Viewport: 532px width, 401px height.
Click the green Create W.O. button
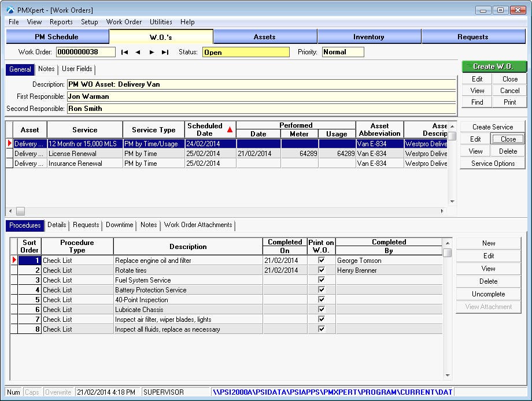(x=494, y=66)
